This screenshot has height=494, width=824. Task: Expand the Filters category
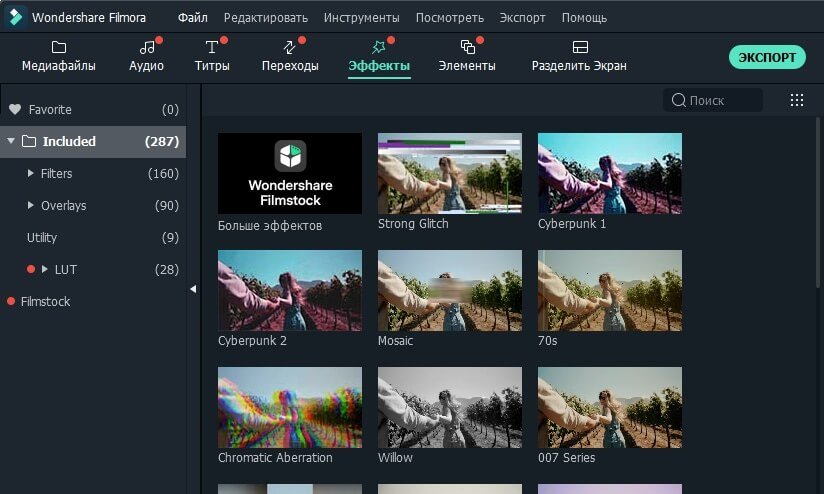click(x=30, y=173)
